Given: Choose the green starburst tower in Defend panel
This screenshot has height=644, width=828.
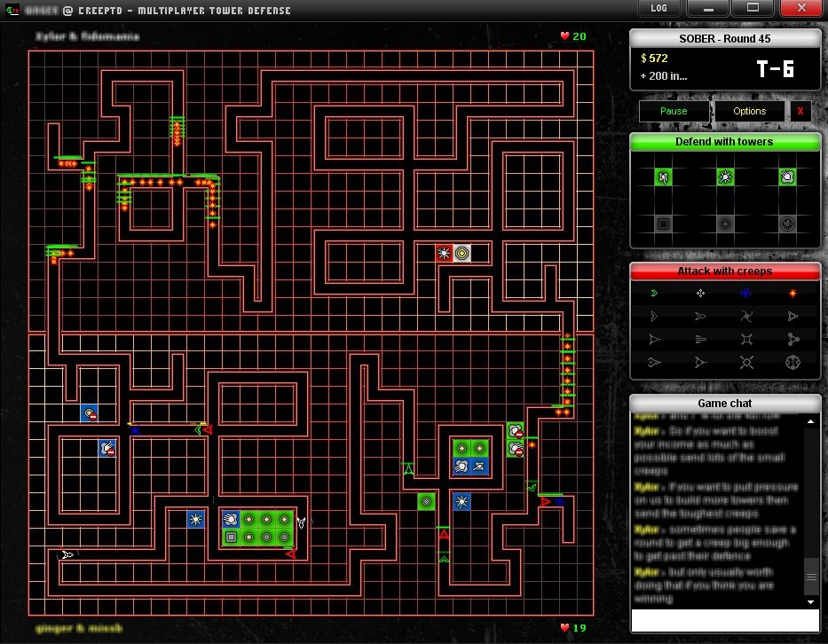Looking at the screenshot, I should tap(725, 177).
